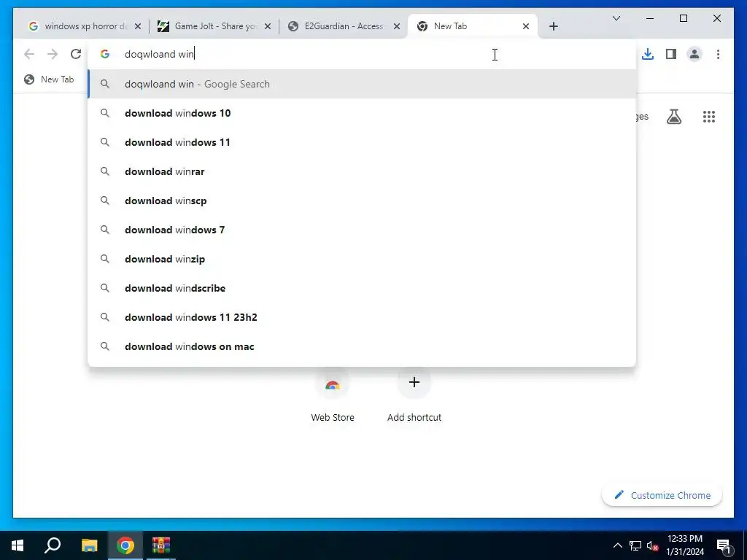Close the windows xp horror tab
The height and width of the screenshot is (560, 747).
[138, 26]
